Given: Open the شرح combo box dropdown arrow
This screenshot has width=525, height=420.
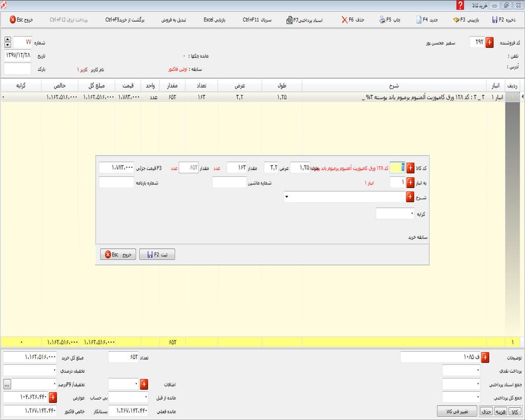Looking at the screenshot, I should (x=287, y=197).
